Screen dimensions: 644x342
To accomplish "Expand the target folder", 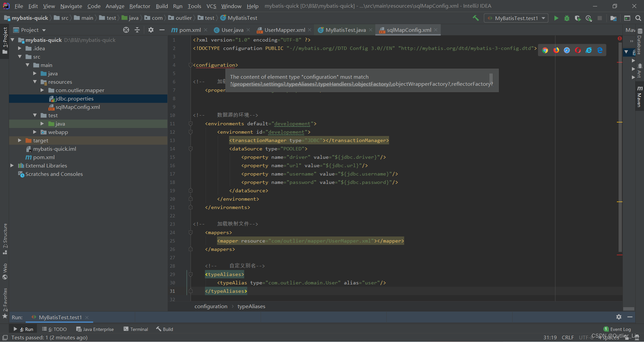I will (20, 140).
